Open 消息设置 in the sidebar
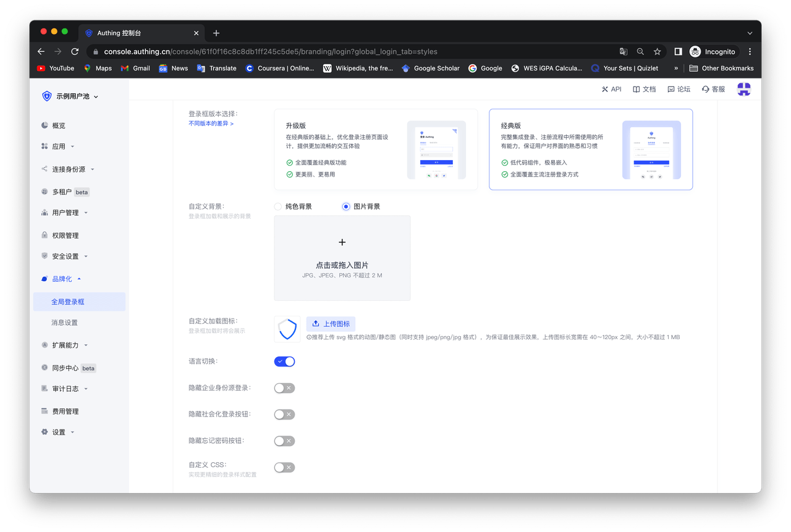The width and height of the screenshot is (791, 532). coord(64,323)
